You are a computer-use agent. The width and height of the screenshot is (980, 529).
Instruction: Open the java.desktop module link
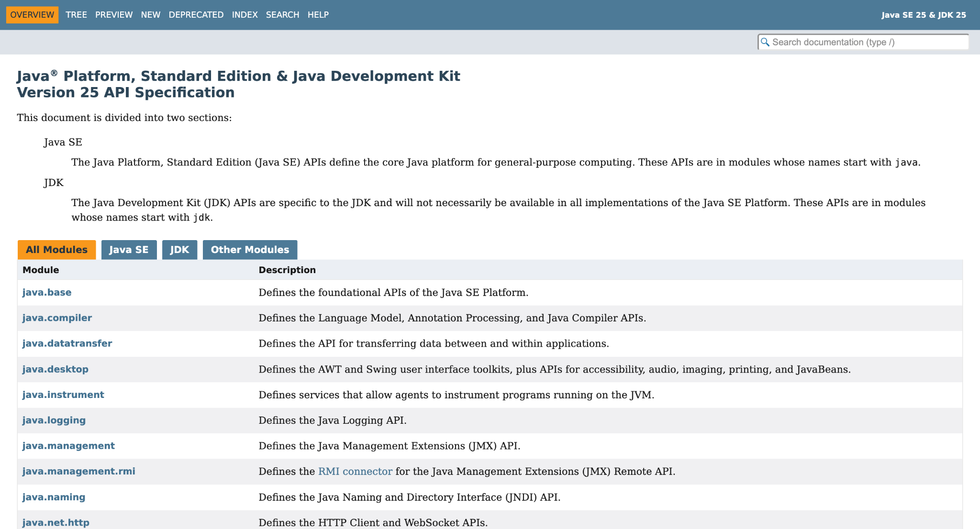(x=56, y=369)
